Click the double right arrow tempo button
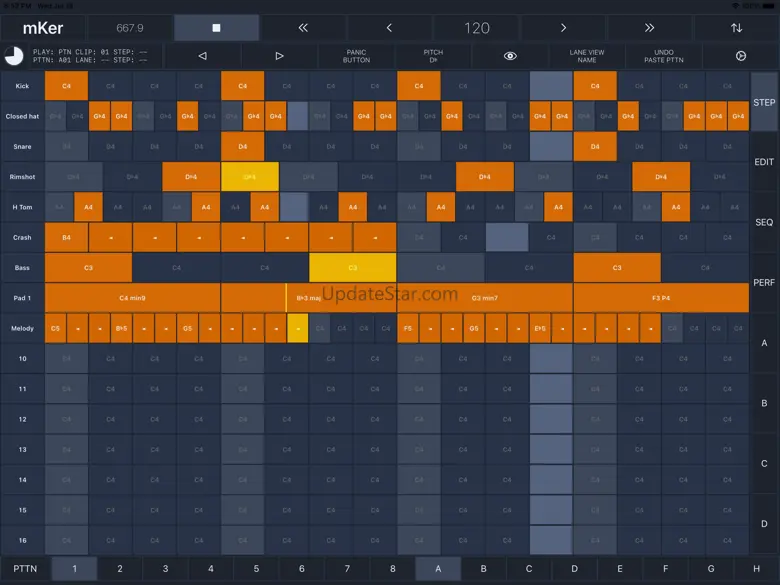This screenshot has width=780, height=585. (649, 28)
